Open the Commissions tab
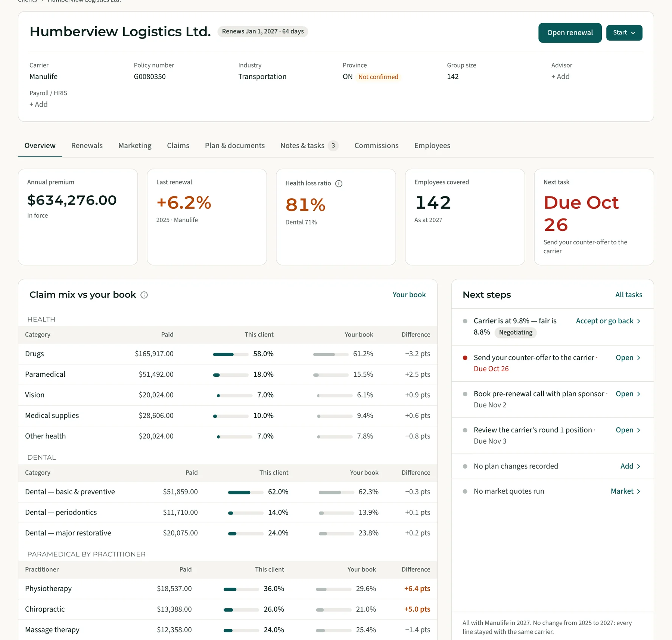Viewport: 672px width, 640px height. click(376, 146)
